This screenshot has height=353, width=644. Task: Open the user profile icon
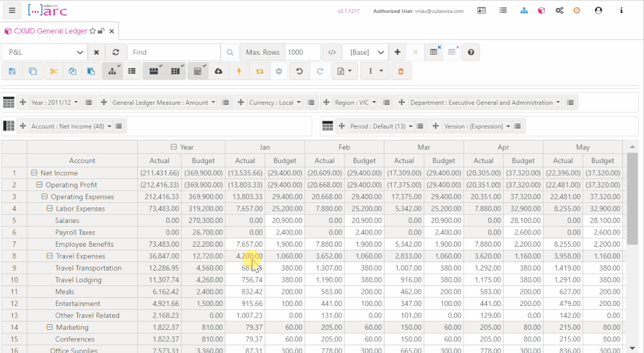(598, 11)
